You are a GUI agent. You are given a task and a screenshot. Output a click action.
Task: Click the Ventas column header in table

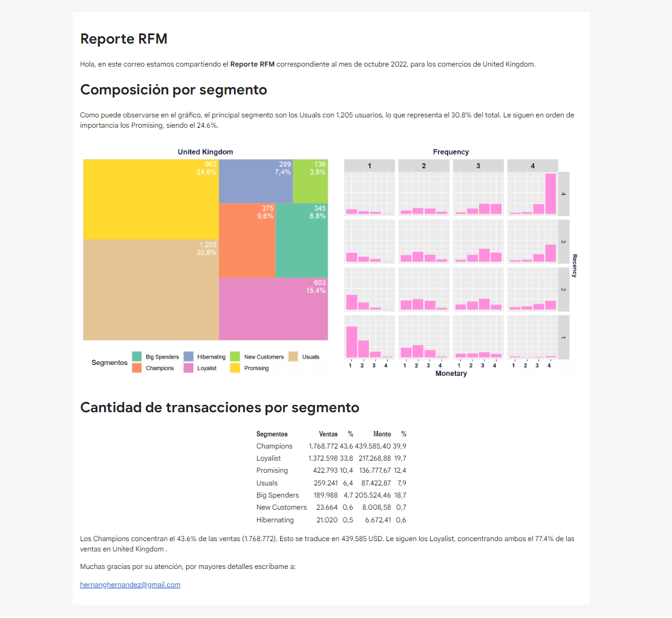coord(328,434)
